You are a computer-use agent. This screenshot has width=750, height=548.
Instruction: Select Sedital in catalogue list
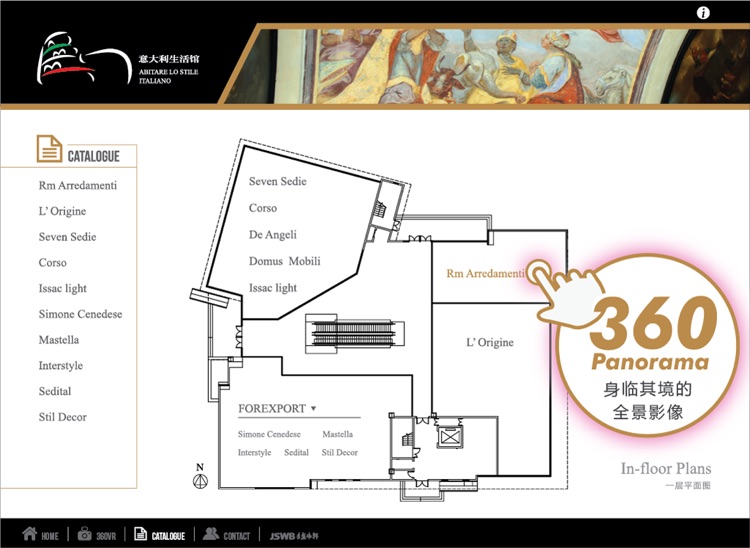point(55,392)
